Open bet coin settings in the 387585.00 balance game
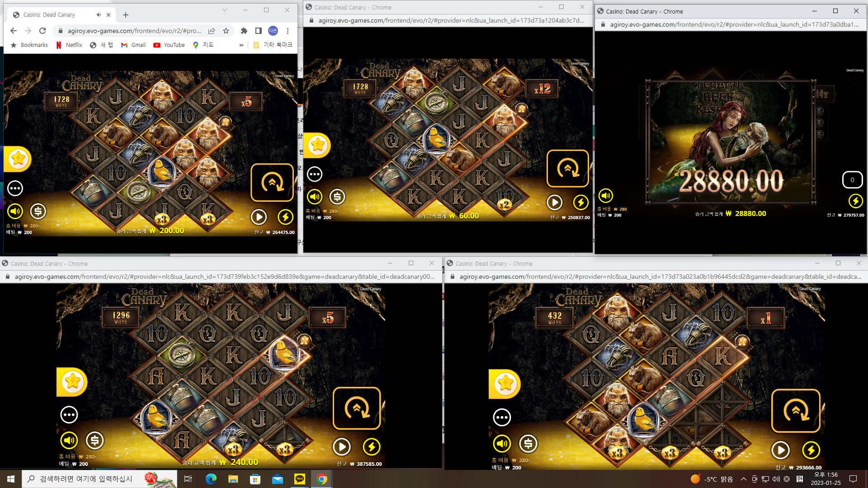The height and width of the screenshot is (488, 868). [x=95, y=441]
